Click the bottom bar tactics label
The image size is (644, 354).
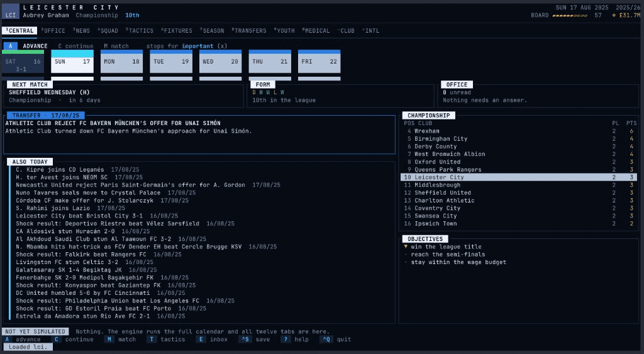172,339
